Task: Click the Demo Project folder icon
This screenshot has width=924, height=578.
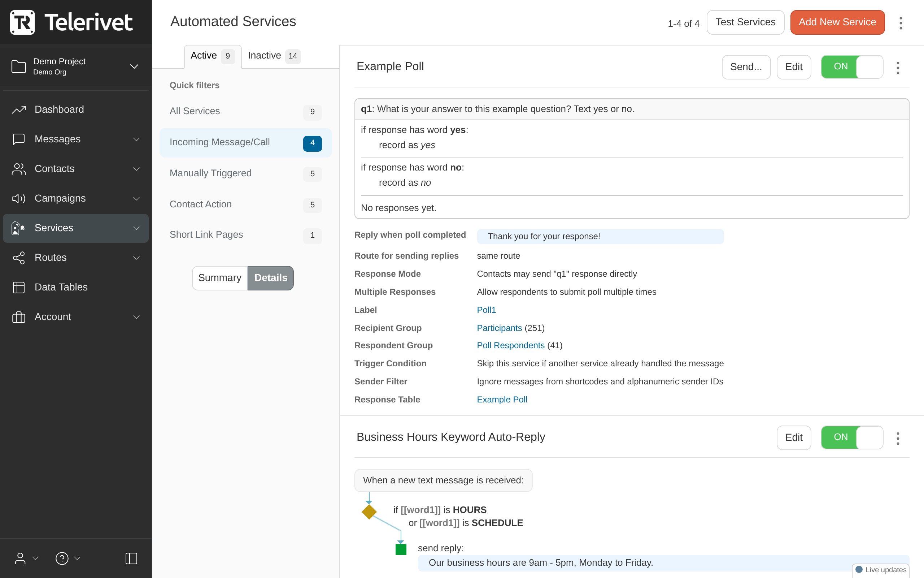Action: [19, 66]
